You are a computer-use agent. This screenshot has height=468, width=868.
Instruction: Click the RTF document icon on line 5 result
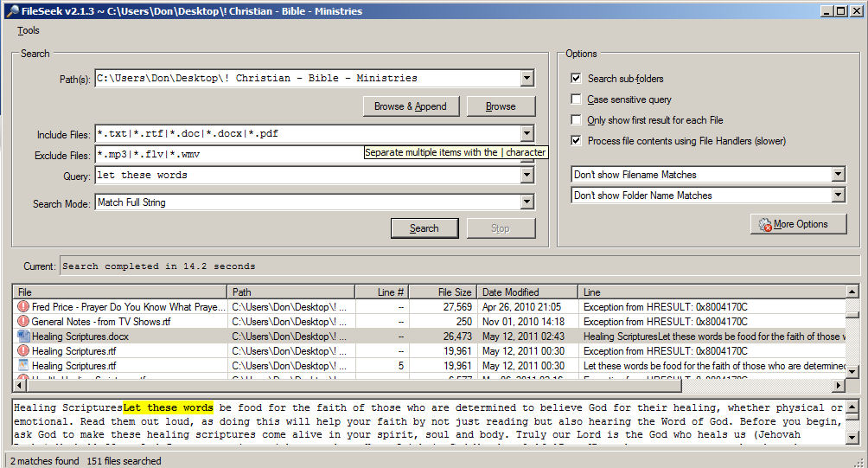pos(23,365)
